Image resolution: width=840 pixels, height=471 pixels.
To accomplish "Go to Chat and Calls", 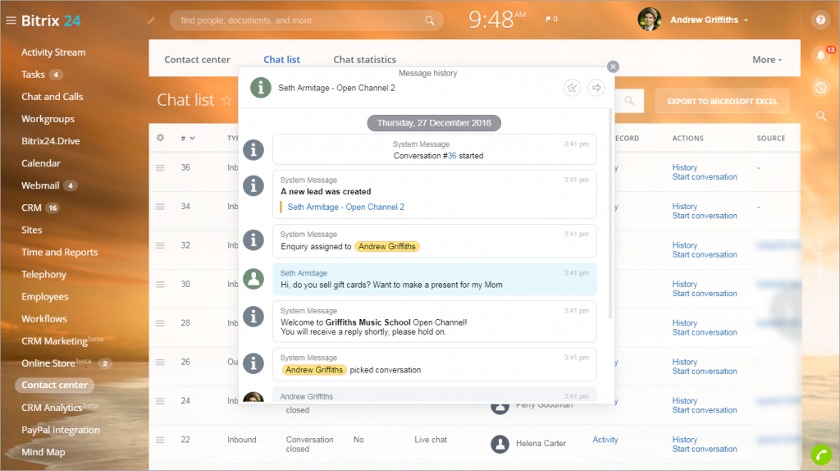I will pyautogui.click(x=52, y=96).
